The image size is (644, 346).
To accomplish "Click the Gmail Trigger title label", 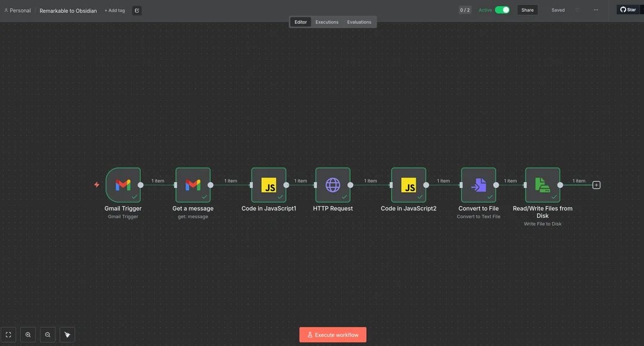I will (123, 208).
